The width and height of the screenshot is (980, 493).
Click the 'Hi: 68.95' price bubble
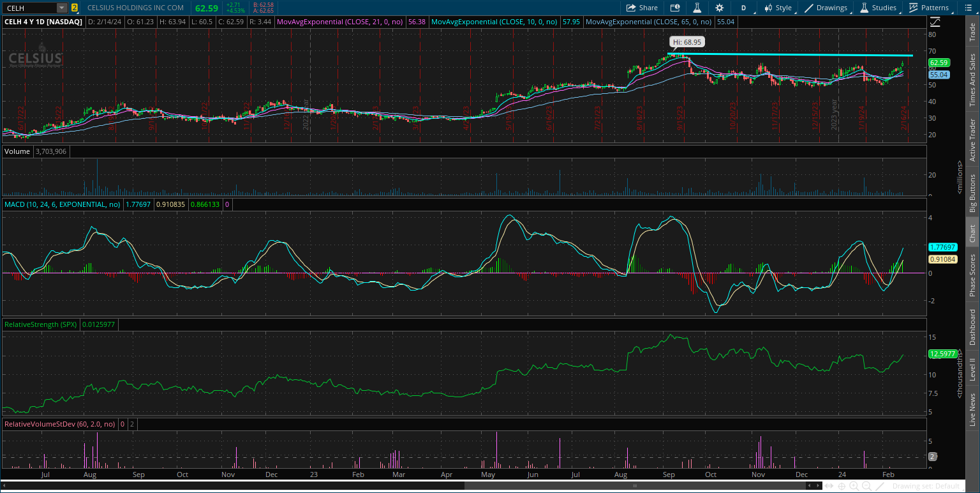pyautogui.click(x=687, y=42)
